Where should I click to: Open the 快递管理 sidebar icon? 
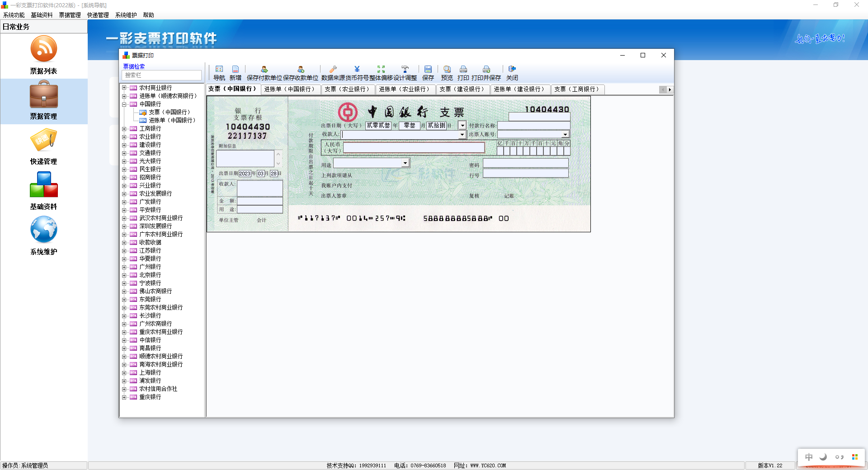(43, 140)
